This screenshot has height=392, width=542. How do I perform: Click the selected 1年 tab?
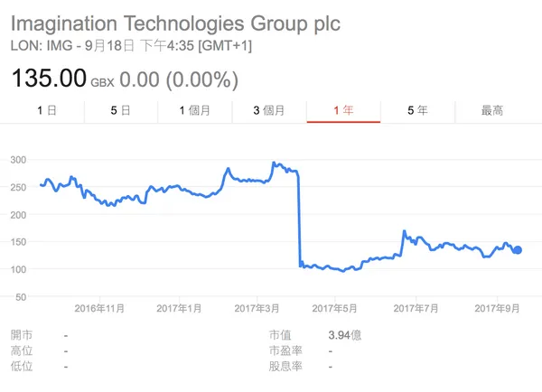(x=343, y=110)
